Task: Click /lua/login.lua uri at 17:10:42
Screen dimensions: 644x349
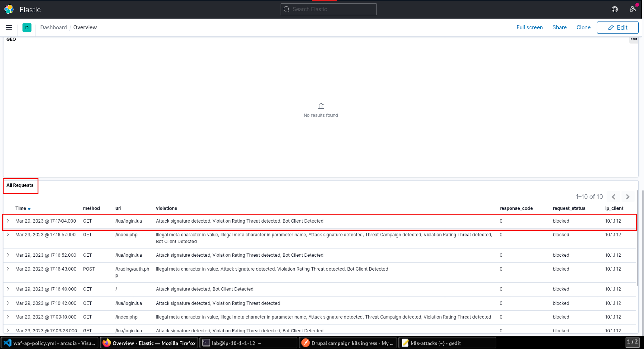Action: [x=129, y=303]
